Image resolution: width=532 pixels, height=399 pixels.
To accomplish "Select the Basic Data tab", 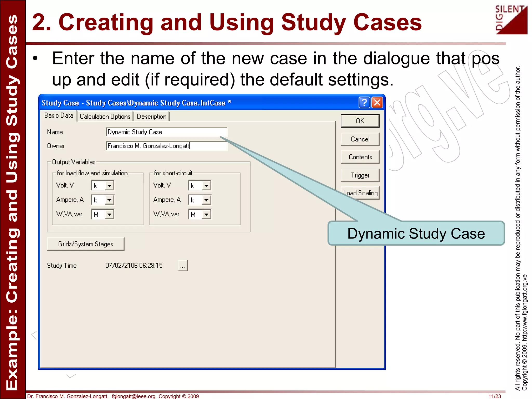I will click(59, 116).
